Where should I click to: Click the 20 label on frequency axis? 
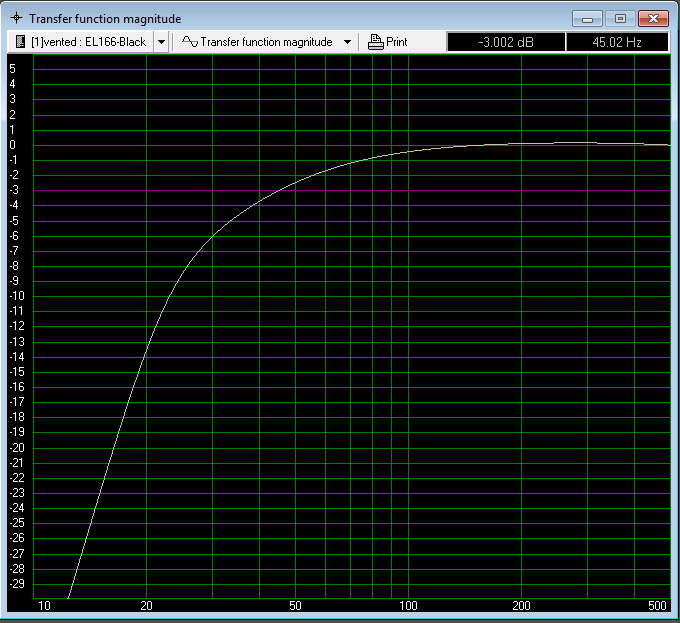pos(147,606)
